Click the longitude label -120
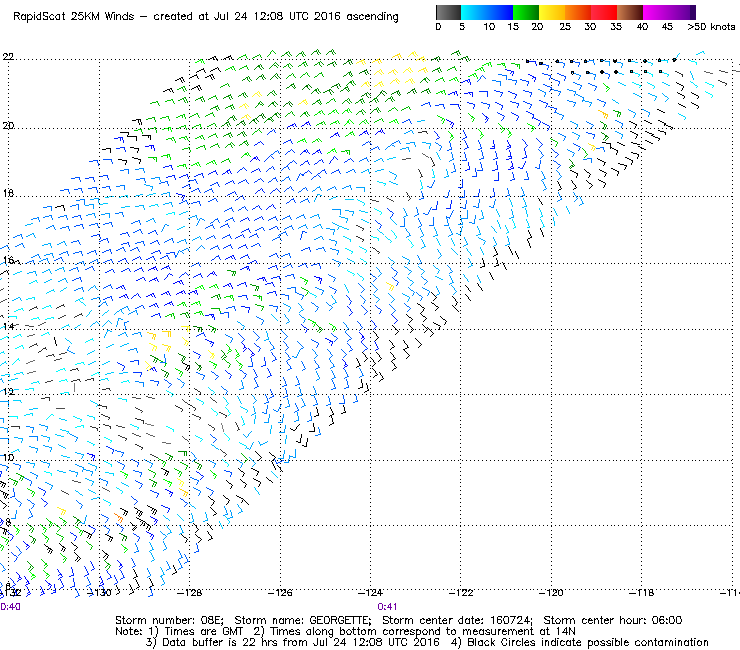Image resolution: width=740 pixels, height=650 pixels. point(551,593)
